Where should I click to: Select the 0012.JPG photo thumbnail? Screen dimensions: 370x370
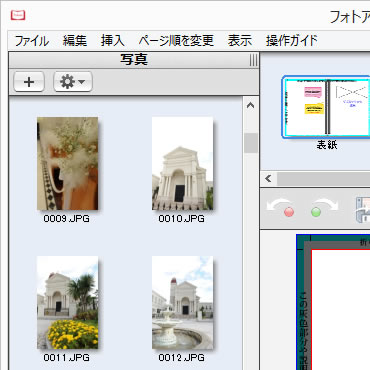[182, 302]
